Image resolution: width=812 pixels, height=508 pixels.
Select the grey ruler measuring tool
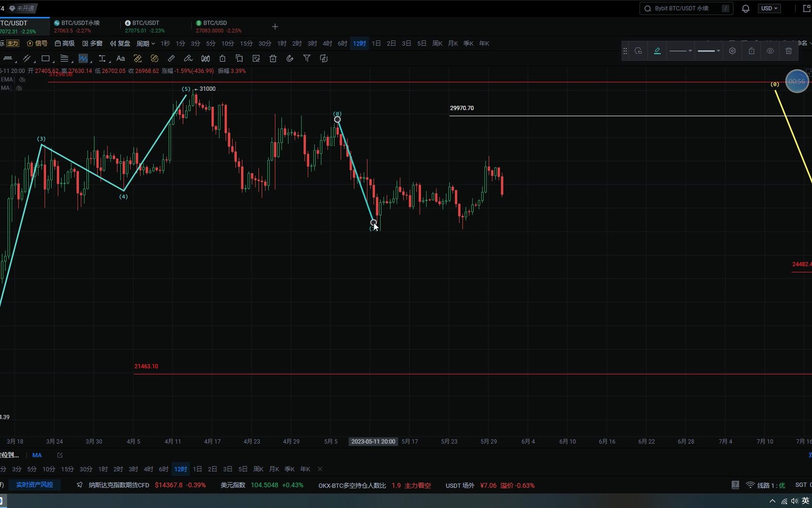(x=172, y=58)
